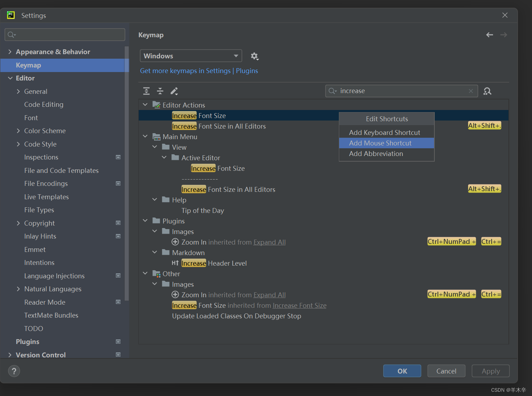Collapse the Editor Actions group
This screenshot has height=396, width=532.
145,105
